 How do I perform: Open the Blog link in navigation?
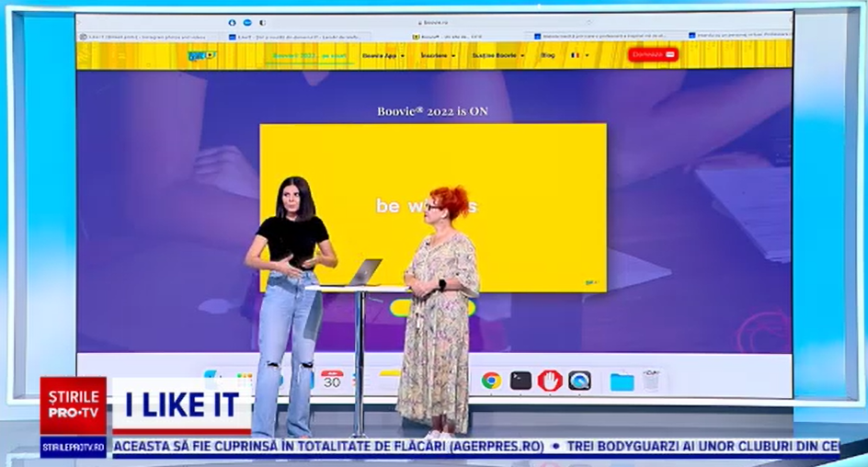point(547,55)
